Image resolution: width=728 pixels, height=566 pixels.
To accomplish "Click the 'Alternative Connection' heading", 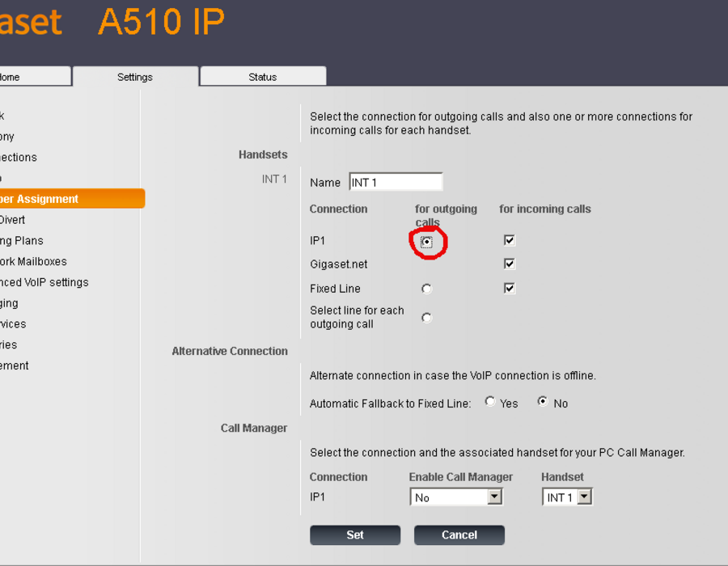I will click(230, 351).
